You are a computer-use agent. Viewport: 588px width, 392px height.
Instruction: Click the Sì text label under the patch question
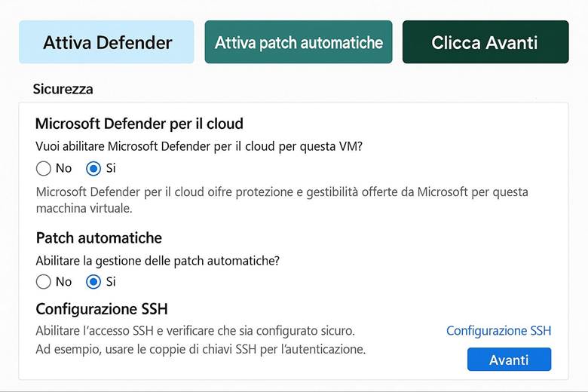coord(111,282)
